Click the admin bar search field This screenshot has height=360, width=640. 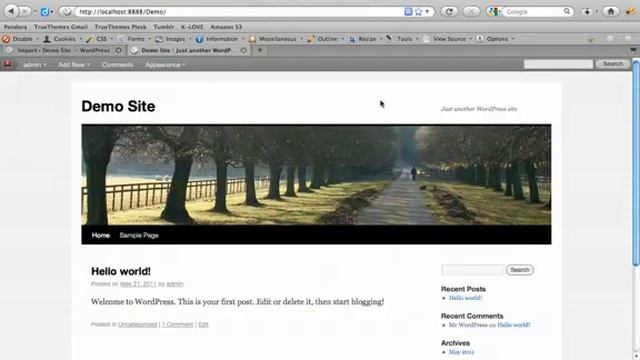(558, 64)
